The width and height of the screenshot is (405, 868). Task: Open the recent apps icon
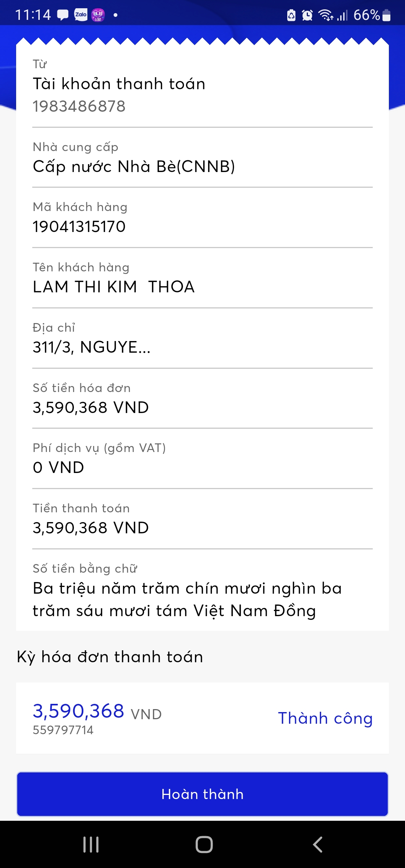[91, 844]
